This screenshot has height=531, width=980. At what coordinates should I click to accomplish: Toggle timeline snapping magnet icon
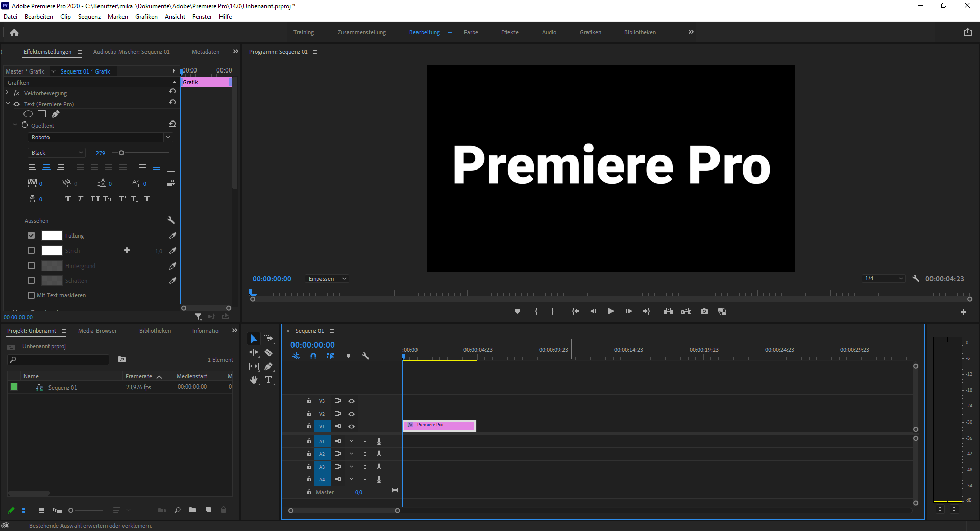click(x=313, y=356)
